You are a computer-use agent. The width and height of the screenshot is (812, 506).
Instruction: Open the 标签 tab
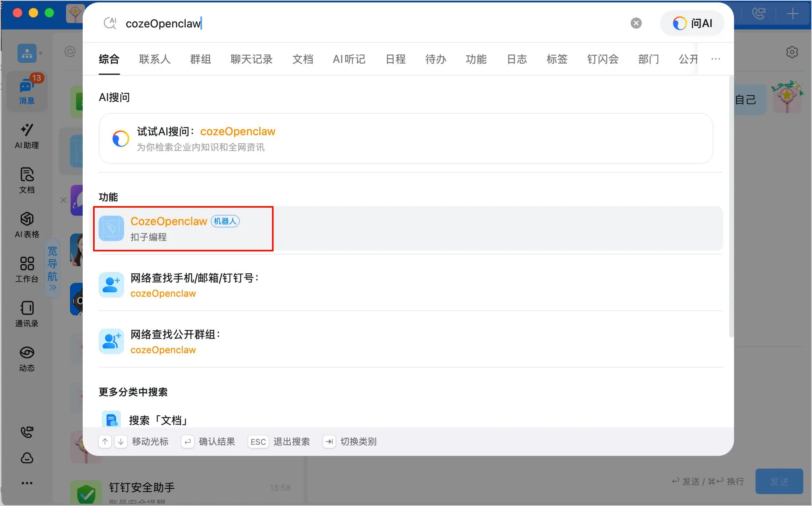[557, 59]
